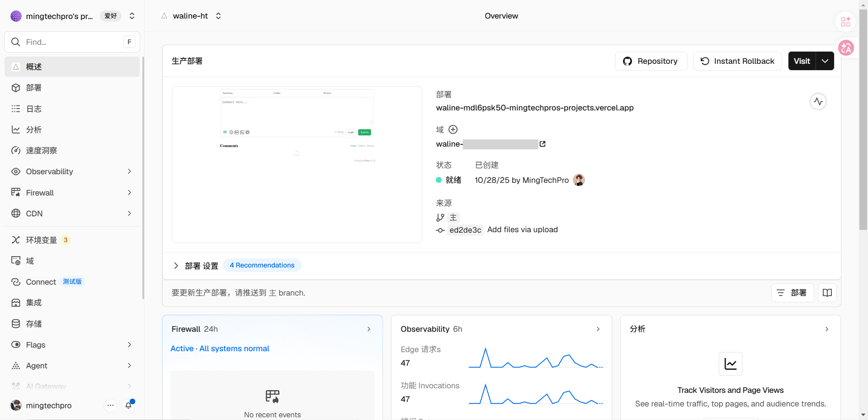
Task: Focus the Find search field
Action: (72, 42)
